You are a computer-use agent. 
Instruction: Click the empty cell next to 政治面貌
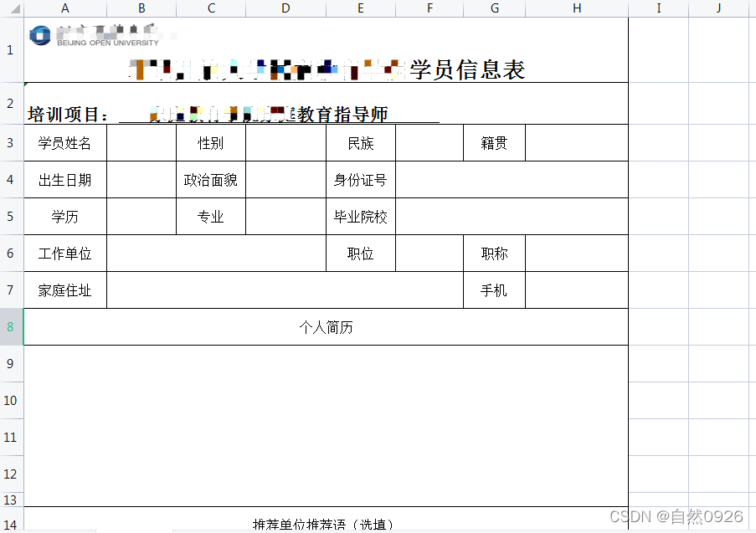click(286, 179)
